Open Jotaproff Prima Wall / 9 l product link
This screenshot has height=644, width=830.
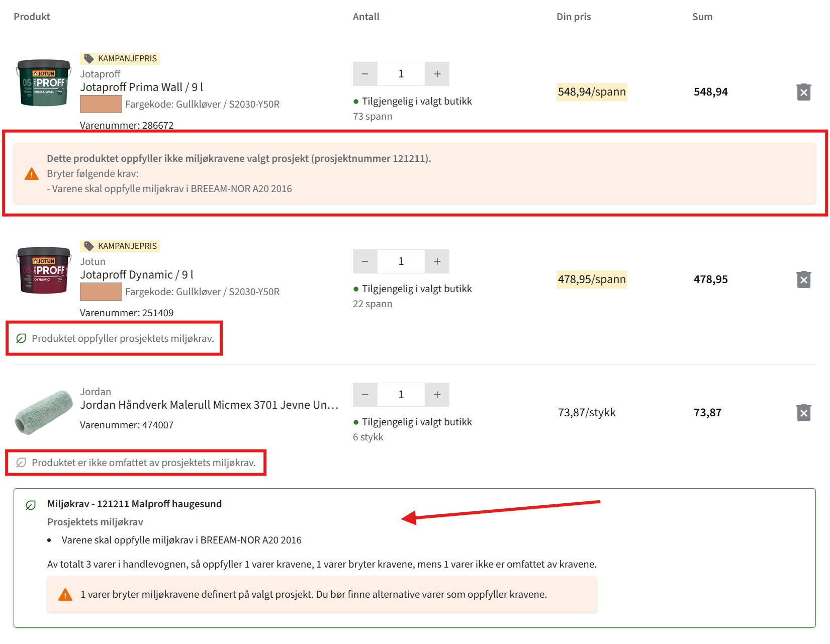tap(142, 87)
